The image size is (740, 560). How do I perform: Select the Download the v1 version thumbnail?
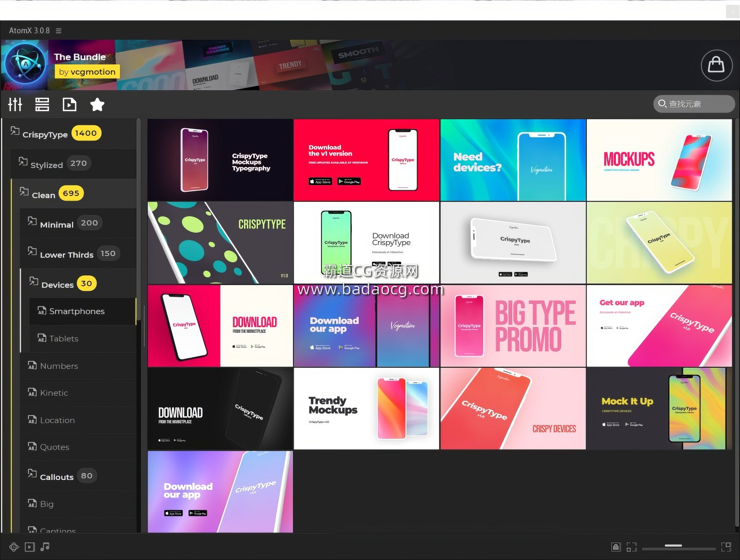click(367, 160)
